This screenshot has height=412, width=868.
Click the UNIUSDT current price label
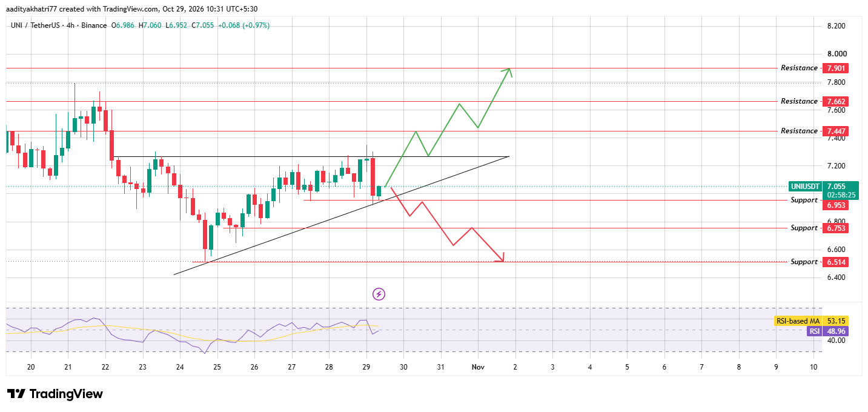805,186
